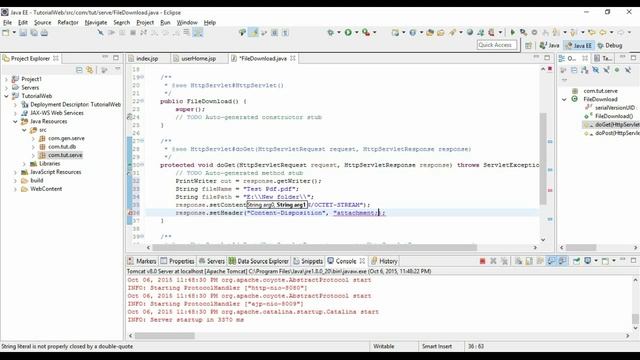Click the Sort icon in the Outline toolbar
This screenshot has height=360, width=640.
[584, 70]
